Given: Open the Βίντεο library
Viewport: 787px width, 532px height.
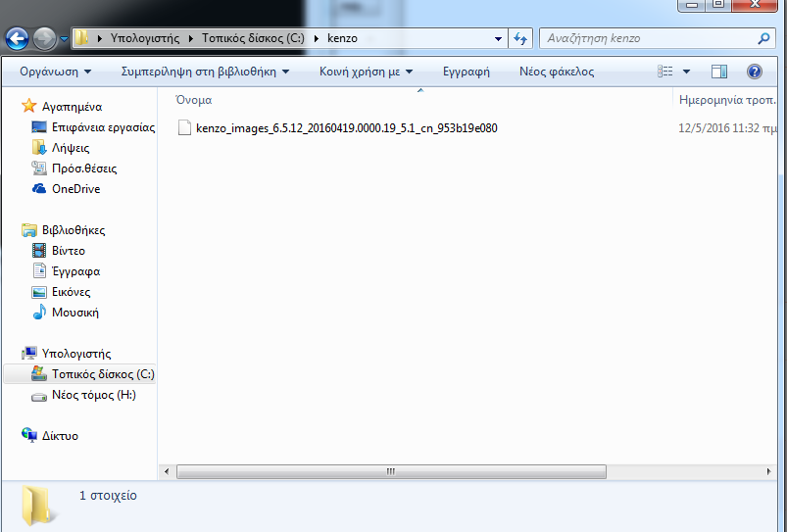Looking at the screenshot, I should point(69,251).
